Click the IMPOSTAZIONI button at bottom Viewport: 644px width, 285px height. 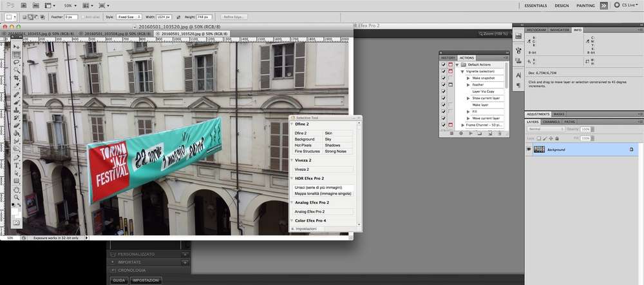coord(145,280)
